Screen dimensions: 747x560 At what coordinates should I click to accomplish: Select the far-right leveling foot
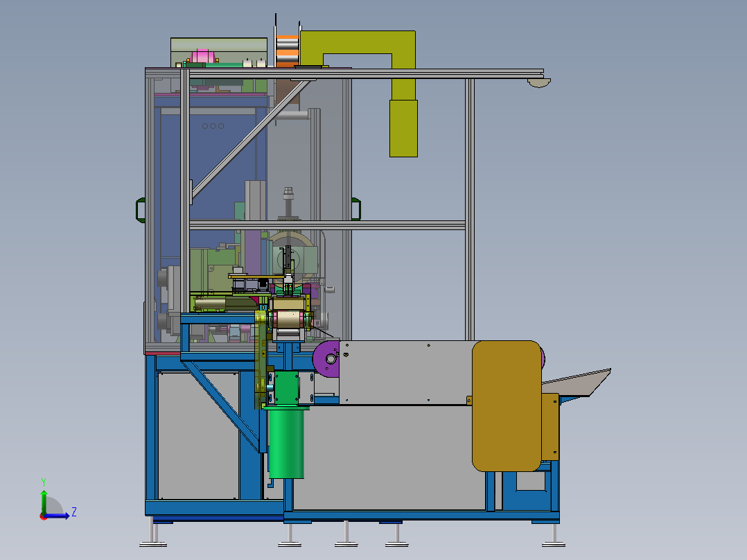554,535
